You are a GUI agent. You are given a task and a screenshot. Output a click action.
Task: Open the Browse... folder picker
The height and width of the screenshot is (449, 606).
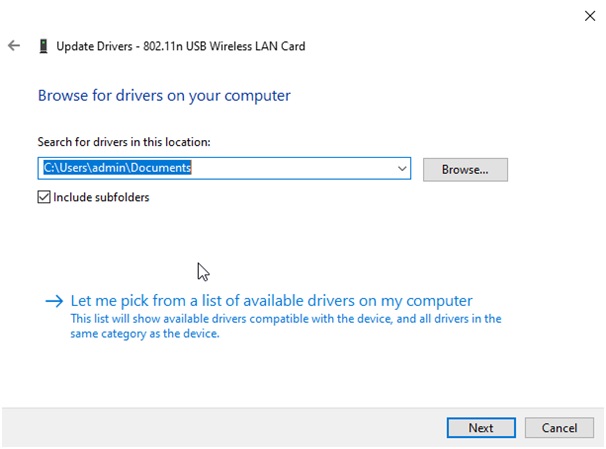[465, 169]
